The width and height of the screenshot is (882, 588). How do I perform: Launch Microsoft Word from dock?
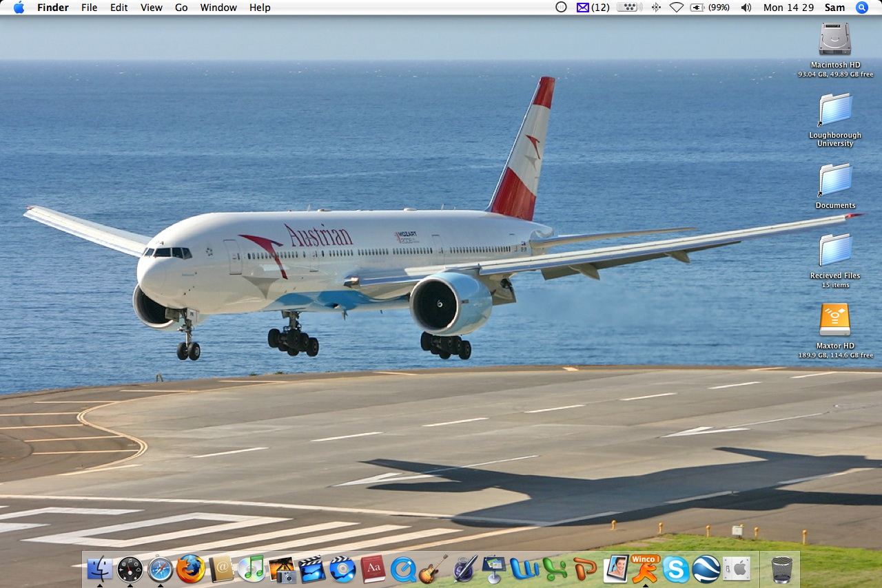pyautogui.click(x=524, y=569)
